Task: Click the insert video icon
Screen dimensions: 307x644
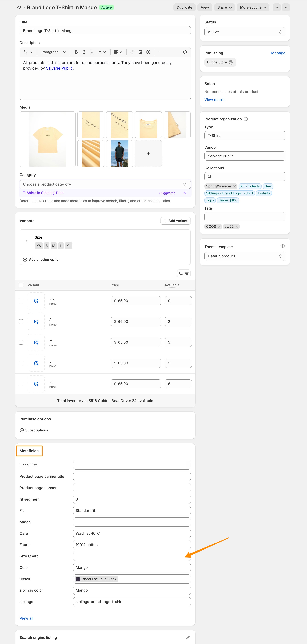Action: (x=148, y=52)
